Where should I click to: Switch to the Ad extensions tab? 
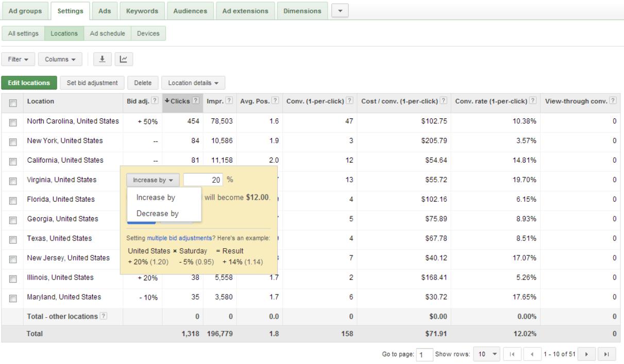tap(245, 11)
